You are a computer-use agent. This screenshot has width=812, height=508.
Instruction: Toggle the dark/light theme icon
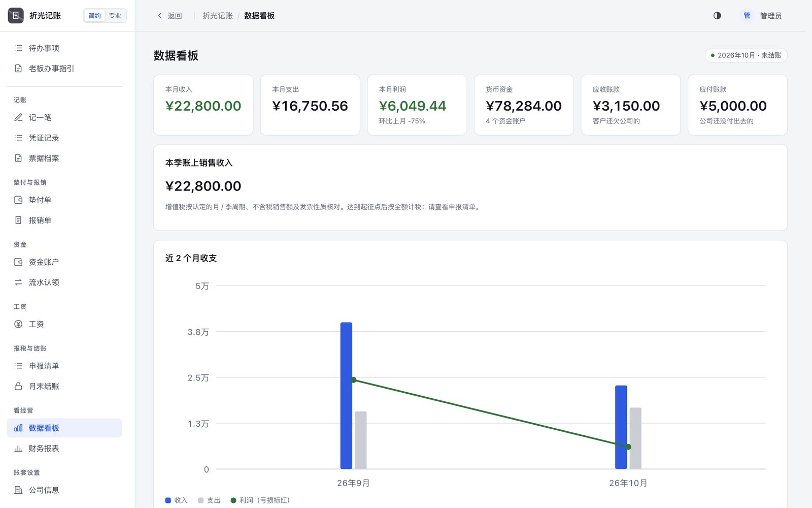tap(717, 16)
